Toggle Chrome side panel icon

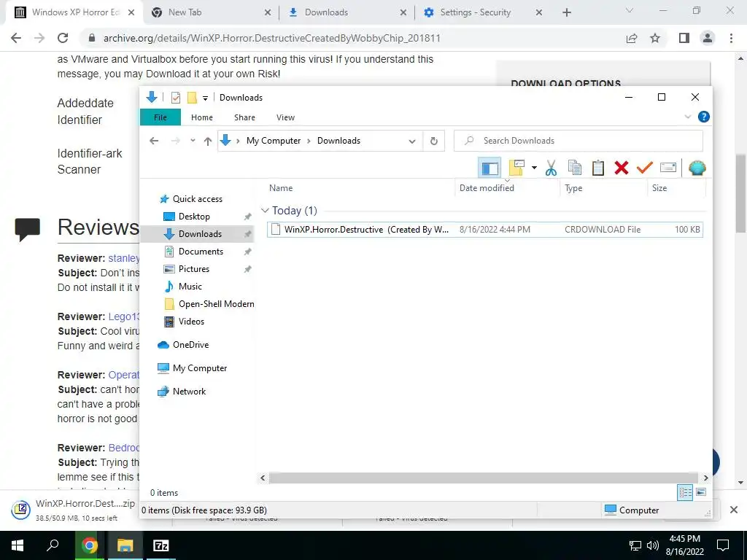pyautogui.click(x=684, y=38)
